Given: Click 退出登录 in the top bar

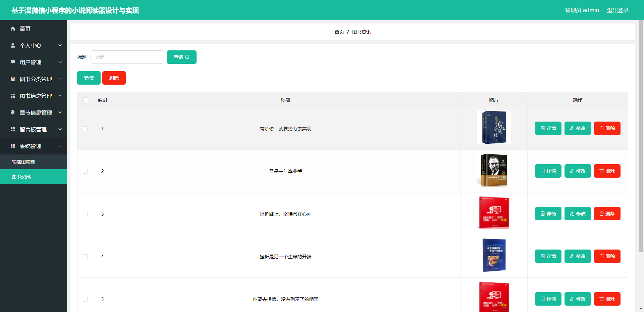Looking at the screenshot, I should coord(618,10).
